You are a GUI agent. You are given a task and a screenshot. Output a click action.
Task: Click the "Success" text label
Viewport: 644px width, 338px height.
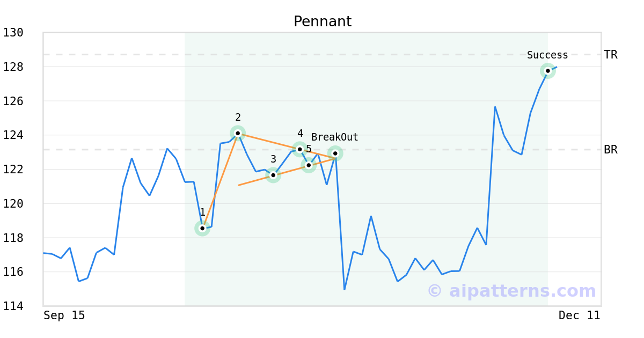pyautogui.click(x=547, y=55)
